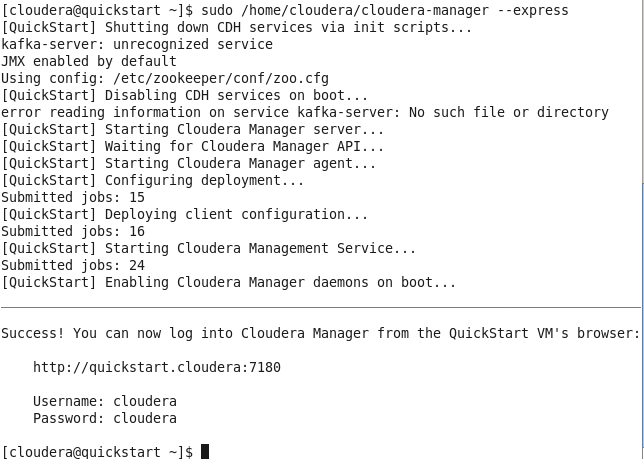Click 'Enabling Cloudera Manager daemons on boot...' line
The height and width of the screenshot is (459, 644).
point(228,283)
